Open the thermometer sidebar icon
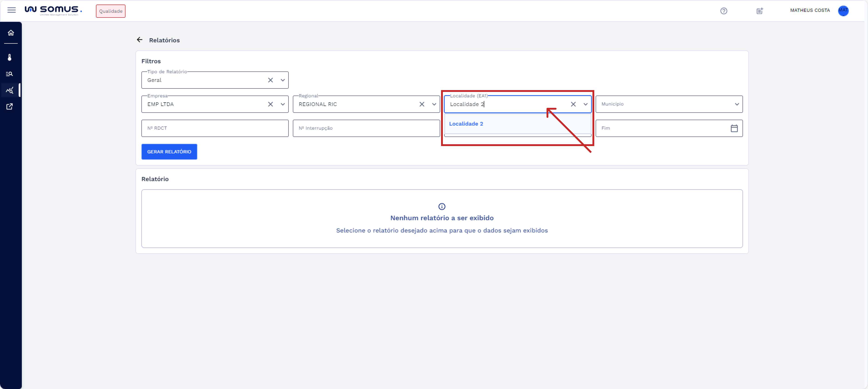This screenshot has height=389, width=868. 10,57
